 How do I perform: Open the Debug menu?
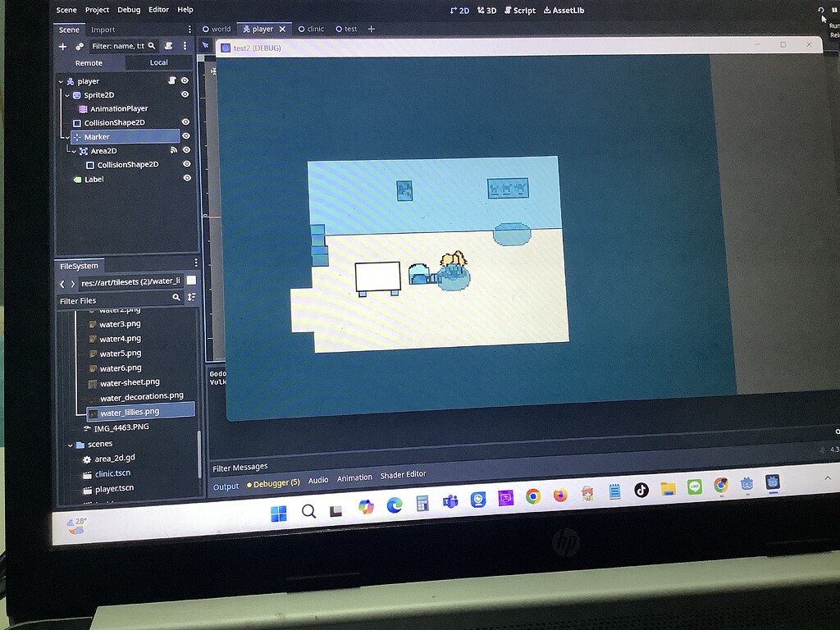pos(128,10)
